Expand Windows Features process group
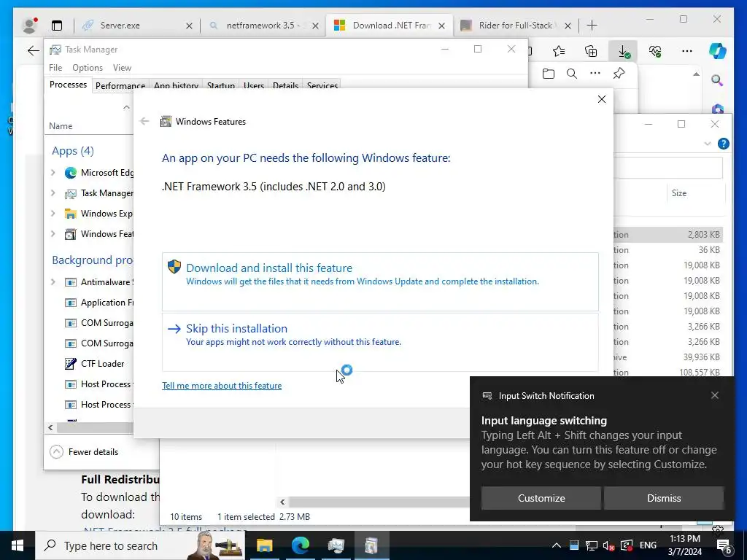Viewport: 747px width, 560px height. (x=53, y=234)
